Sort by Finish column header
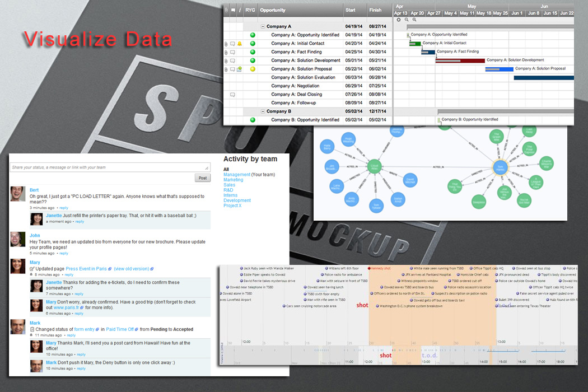Viewport: 588px width, 392px height. coord(375,10)
